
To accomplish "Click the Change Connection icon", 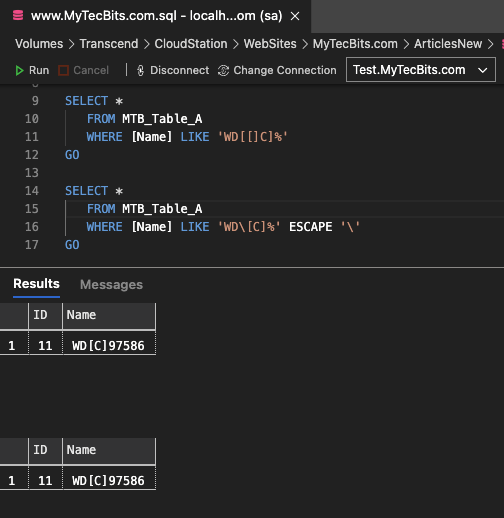I will (x=223, y=71).
